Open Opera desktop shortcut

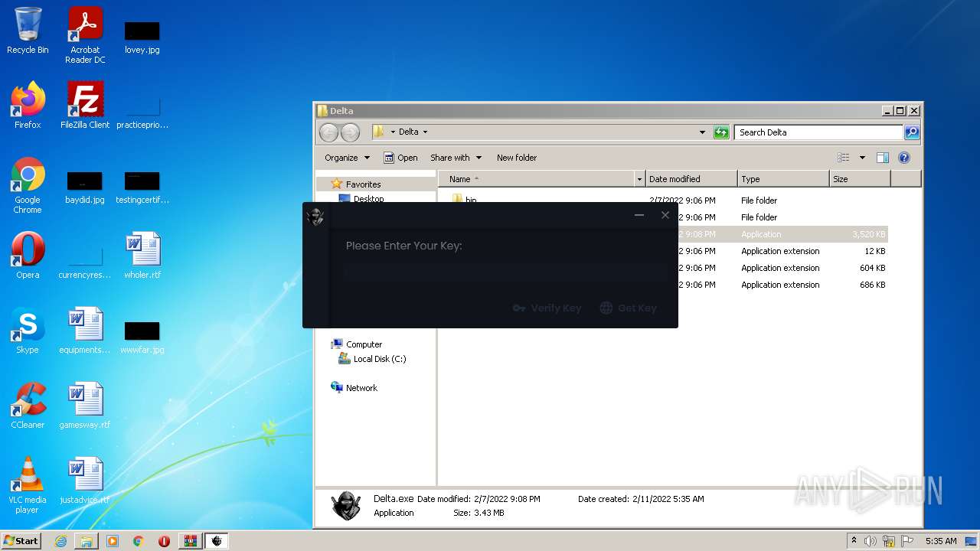28,256
